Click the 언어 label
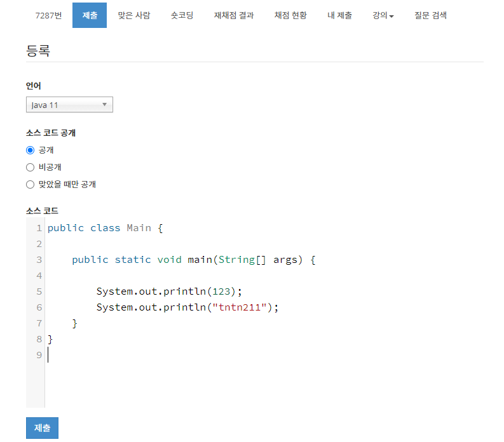The width and height of the screenshot is (504, 442). 34,86
